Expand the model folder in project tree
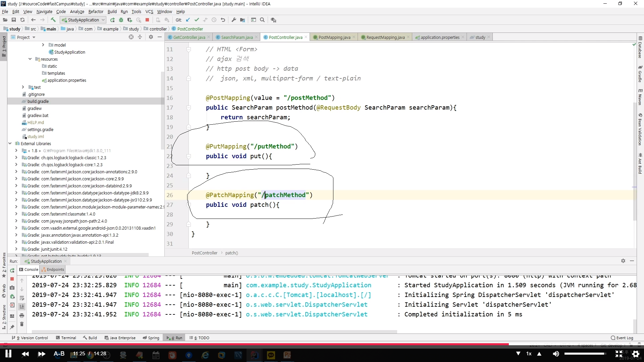644x362 pixels. pos(43,45)
